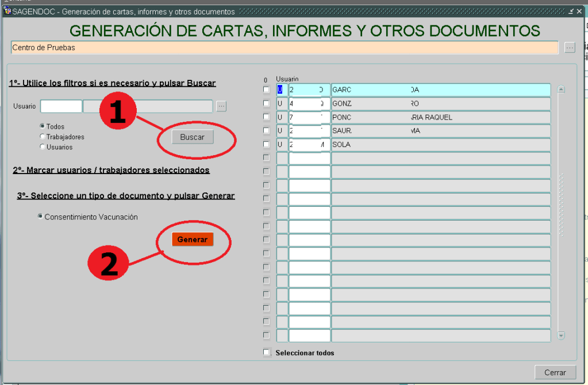This screenshot has height=385, width=588.
Task: Open lookup beside Centro de Pruebas field
Action: [569, 48]
